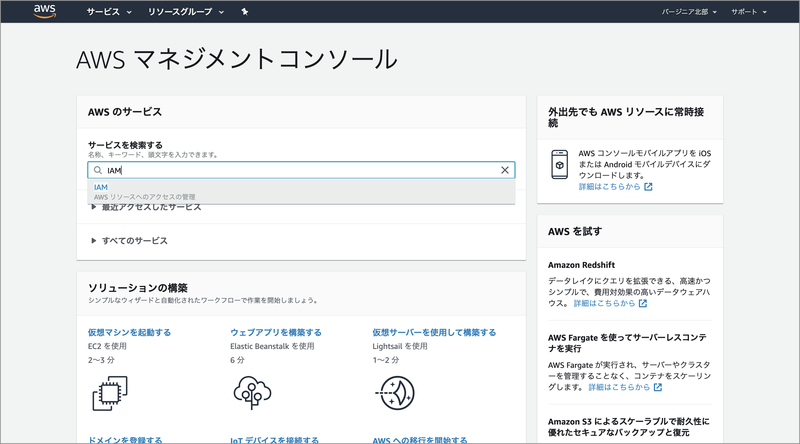Click the mobile phone app icon
Image resolution: width=800 pixels, height=444 pixels.
(559, 164)
